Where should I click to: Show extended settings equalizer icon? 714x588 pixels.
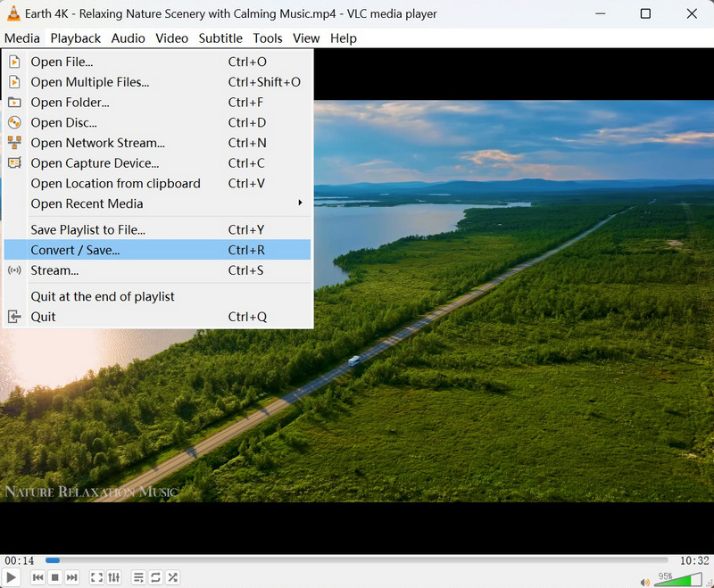click(x=114, y=577)
